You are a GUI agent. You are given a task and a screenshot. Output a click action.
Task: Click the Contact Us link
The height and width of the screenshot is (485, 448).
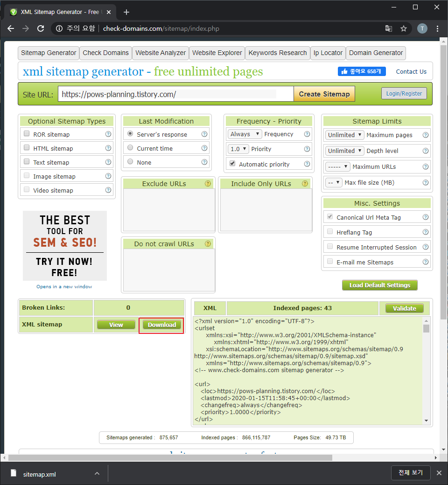pyautogui.click(x=411, y=71)
